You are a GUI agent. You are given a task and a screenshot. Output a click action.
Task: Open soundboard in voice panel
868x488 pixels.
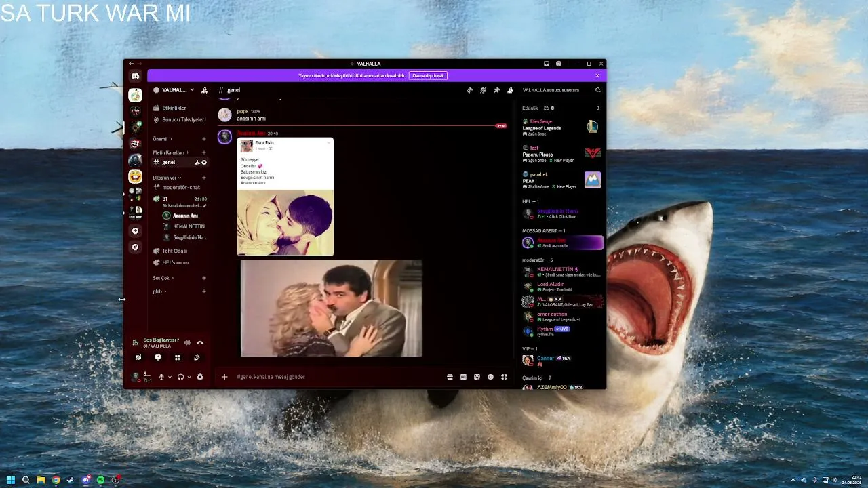(x=197, y=358)
